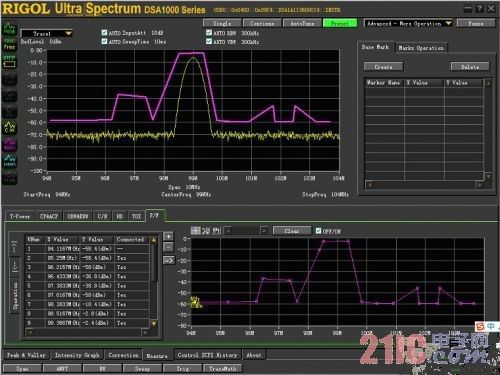Click the Peak trace icon in left sidebar
This screenshot has height=375, width=500.
tap(9, 28)
